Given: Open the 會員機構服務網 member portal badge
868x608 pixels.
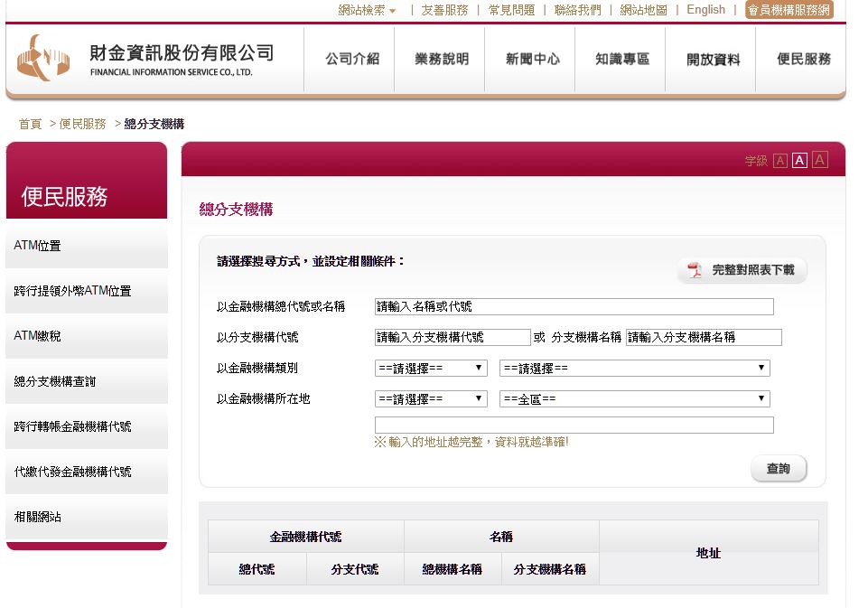Looking at the screenshot, I should pos(789,10).
